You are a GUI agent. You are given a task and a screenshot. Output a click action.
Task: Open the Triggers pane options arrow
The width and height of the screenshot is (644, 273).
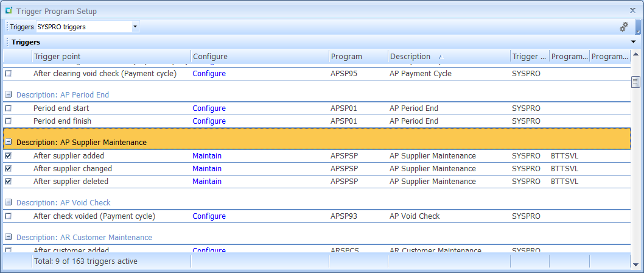(635, 42)
